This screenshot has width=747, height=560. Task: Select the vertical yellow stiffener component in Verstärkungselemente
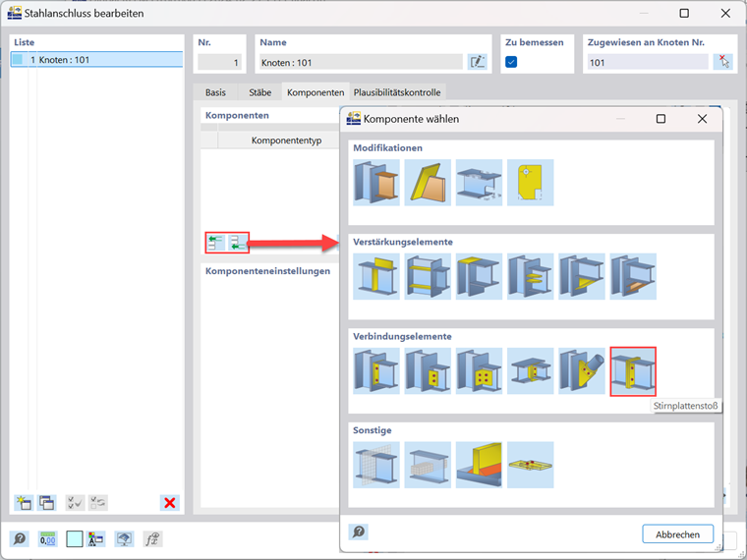tap(376, 276)
